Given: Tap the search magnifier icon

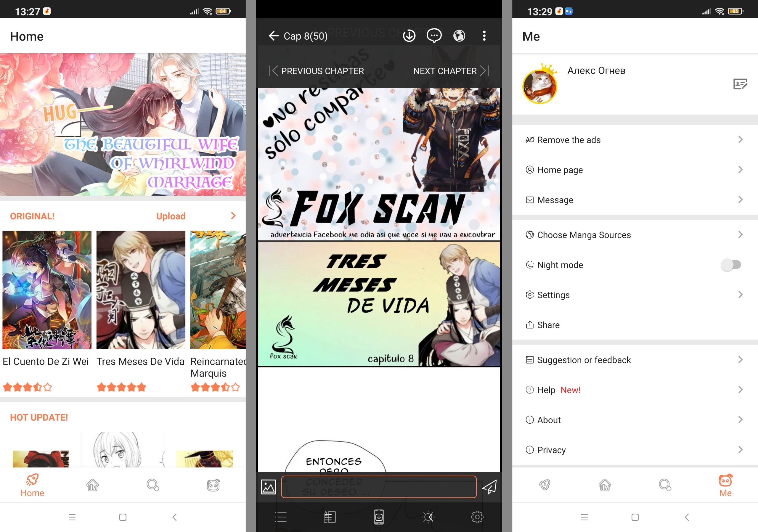Looking at the screenshot, I should click(x=152, y=483).
